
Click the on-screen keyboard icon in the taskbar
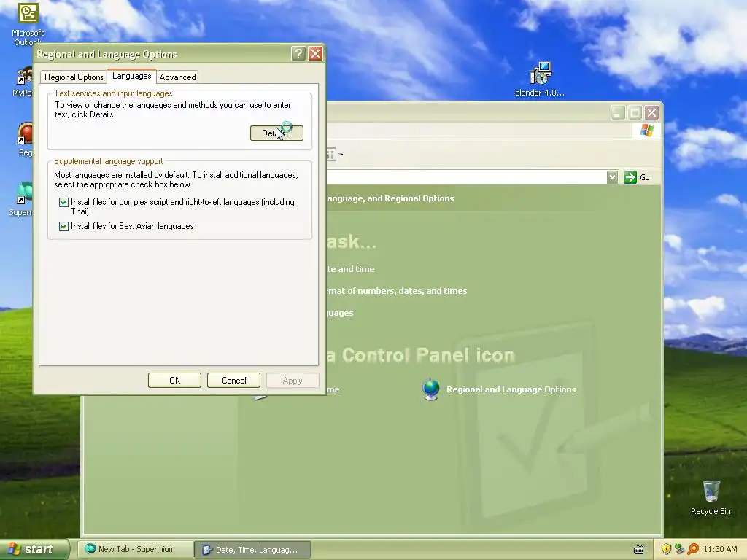click(639, 550)
